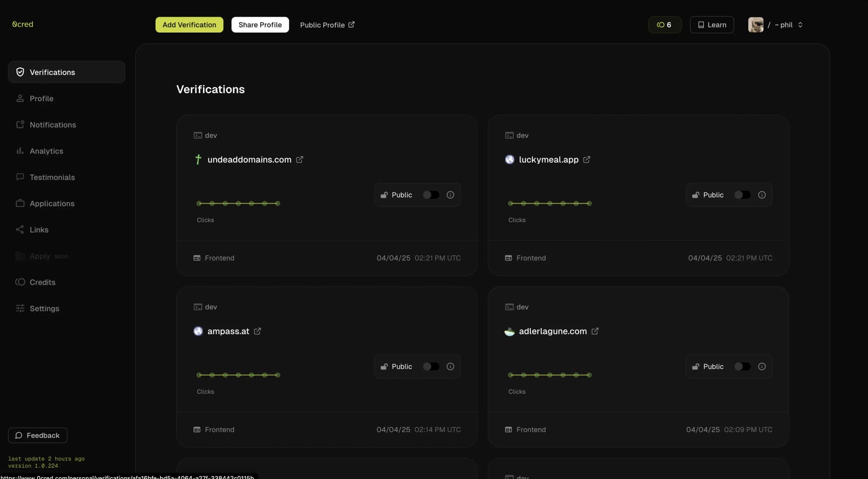Select the Notifications bell icon in sidebar
This screenshot has height=479, width=868.
coord(20,125)
